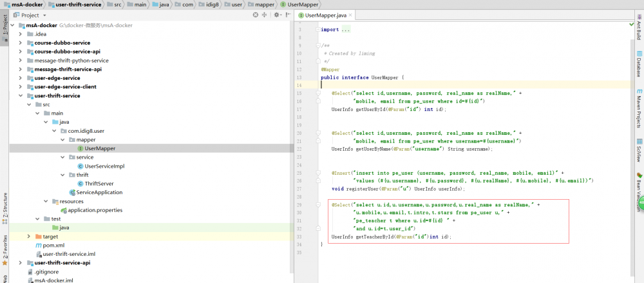Expand the target folder

click(30, 237)
